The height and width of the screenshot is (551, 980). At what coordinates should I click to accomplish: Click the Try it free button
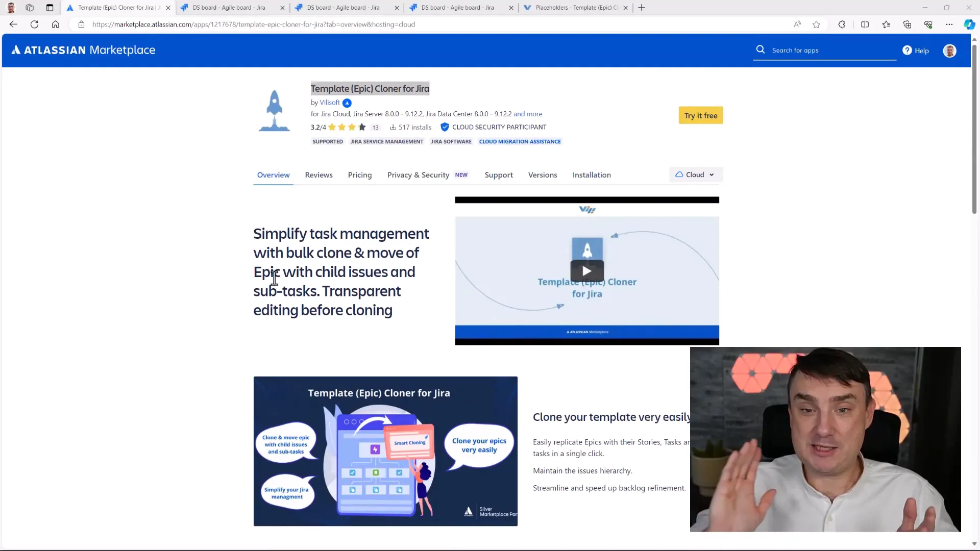[700, 115]
